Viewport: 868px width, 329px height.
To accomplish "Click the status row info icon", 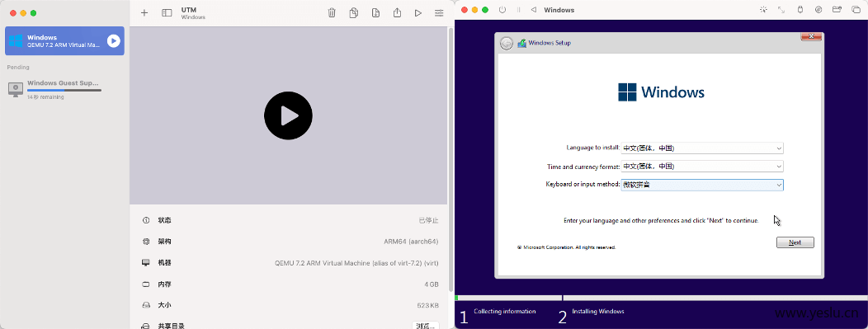I will click(146, 220).
